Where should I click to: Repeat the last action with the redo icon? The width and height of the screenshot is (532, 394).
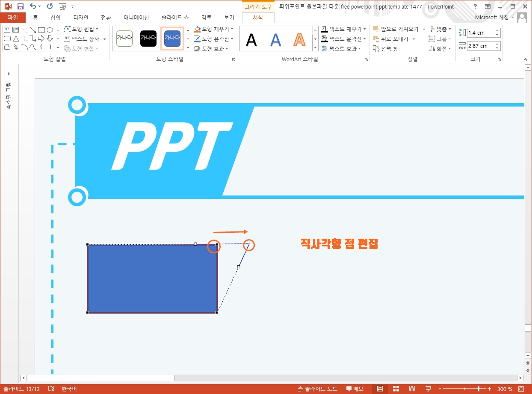coord(50,6)
